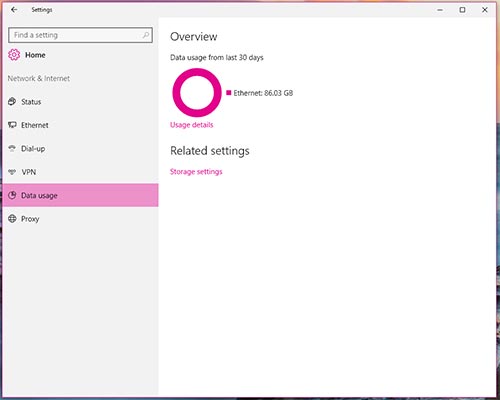Click the Home label

coord(35,55)
